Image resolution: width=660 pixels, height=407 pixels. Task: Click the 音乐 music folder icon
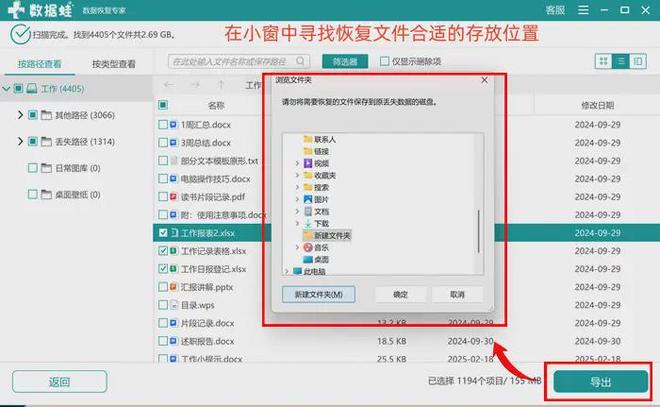tap(308, 247)
